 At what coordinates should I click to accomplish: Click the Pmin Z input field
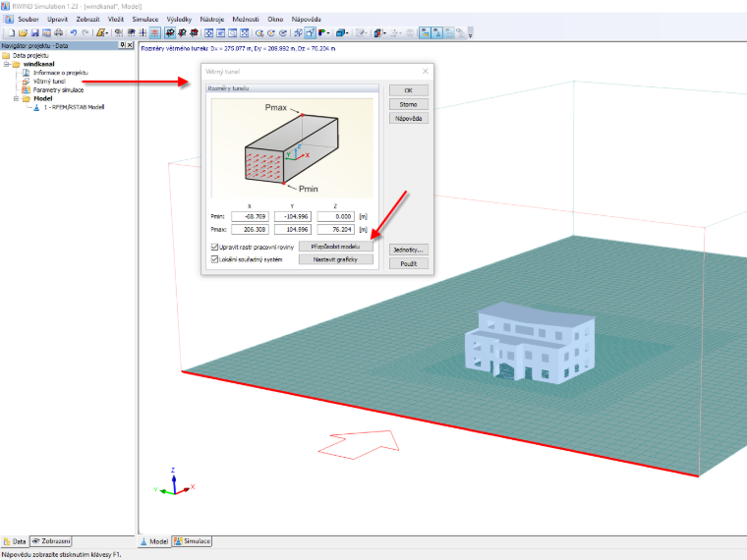(x=335, y=217)
